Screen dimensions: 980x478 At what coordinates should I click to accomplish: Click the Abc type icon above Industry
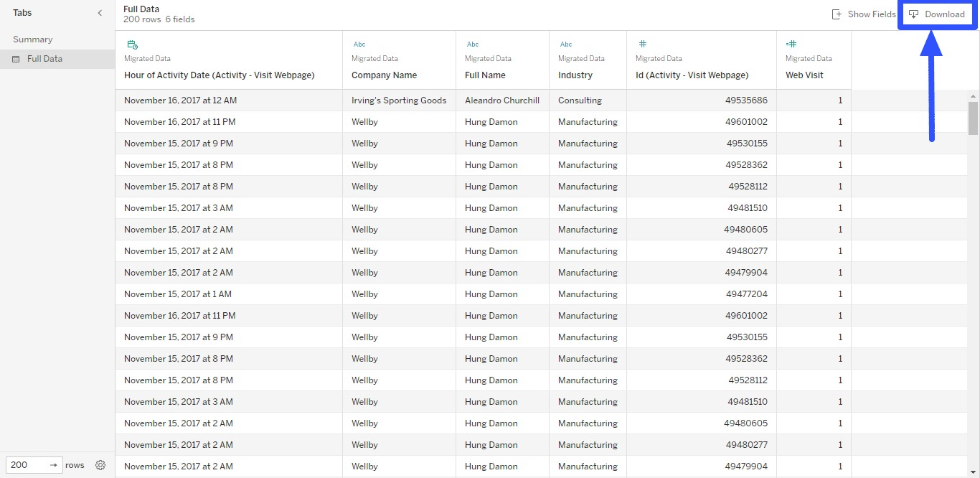(x=566, y=44)
